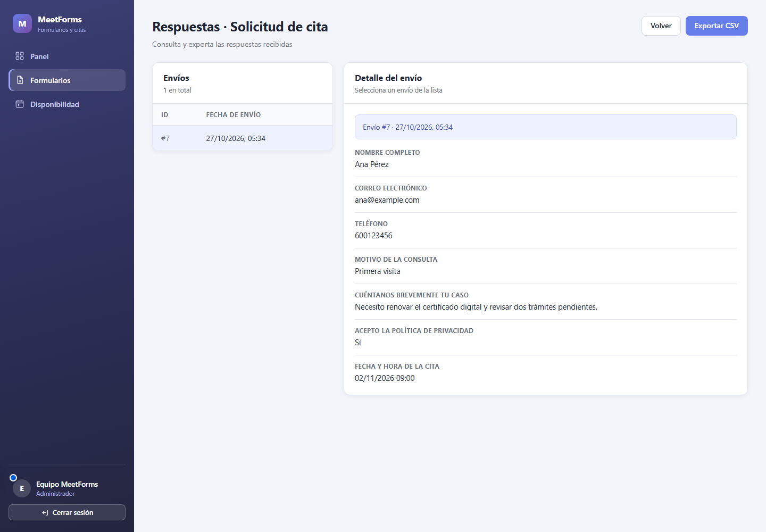Click the CORREO ELECTRÓNICO label
Image resolution: width=766 pixels, height=532 pixels.
(391, 188)
